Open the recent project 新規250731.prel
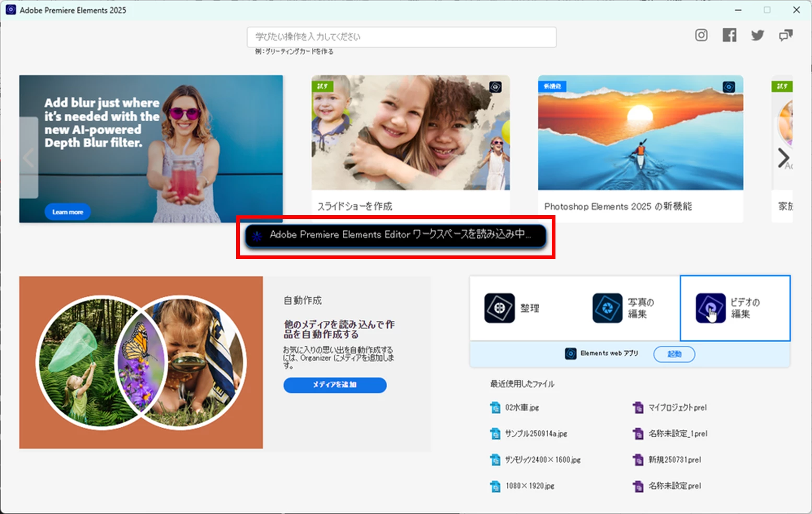Screen dimensions: 812x514 675,460
